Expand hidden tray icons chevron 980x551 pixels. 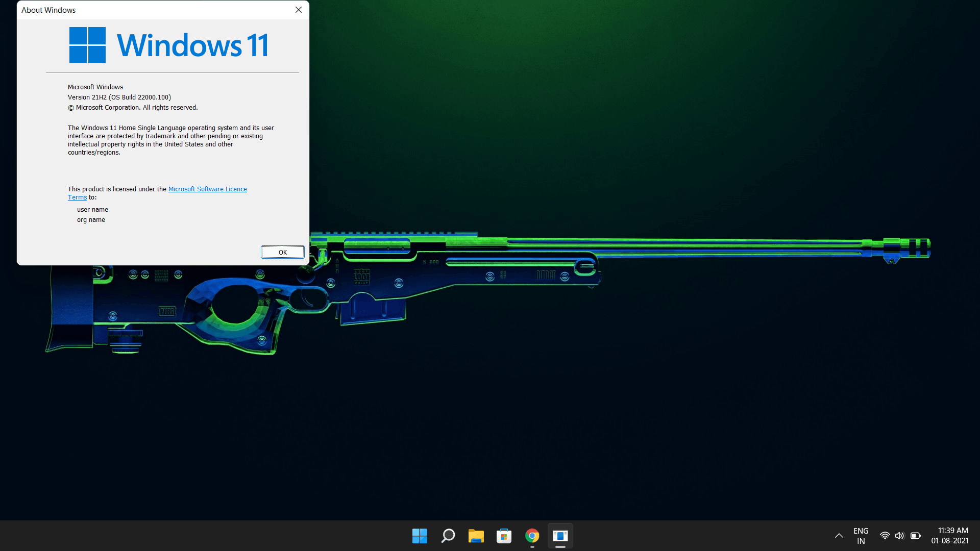point(839,536)
